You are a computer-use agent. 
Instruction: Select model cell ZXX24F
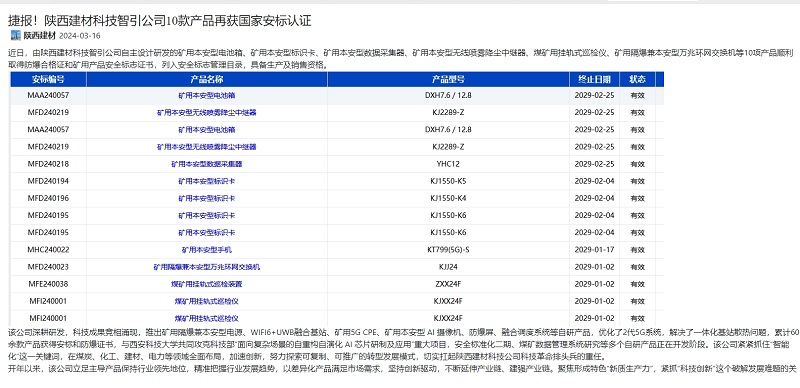point(448,284)
